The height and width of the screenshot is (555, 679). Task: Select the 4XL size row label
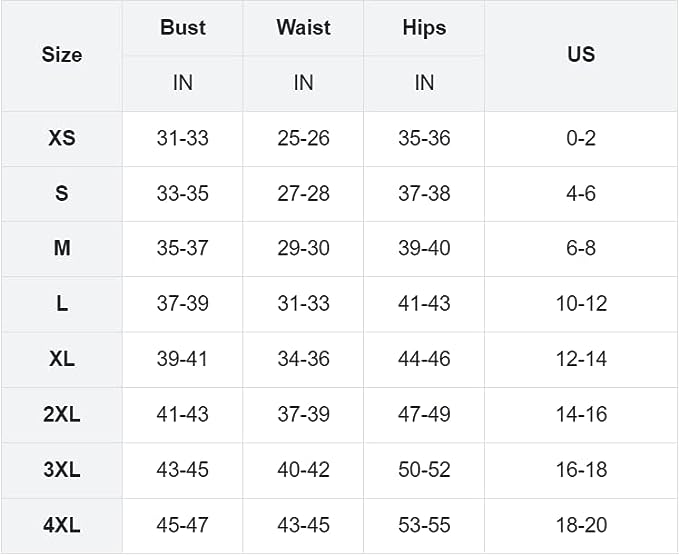[x=62, y=524]
